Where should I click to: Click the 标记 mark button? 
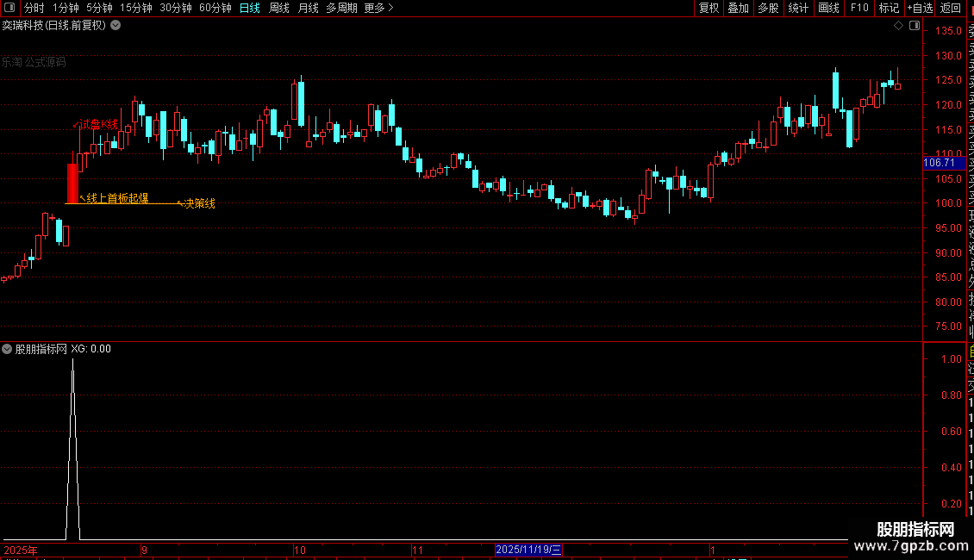889,8
